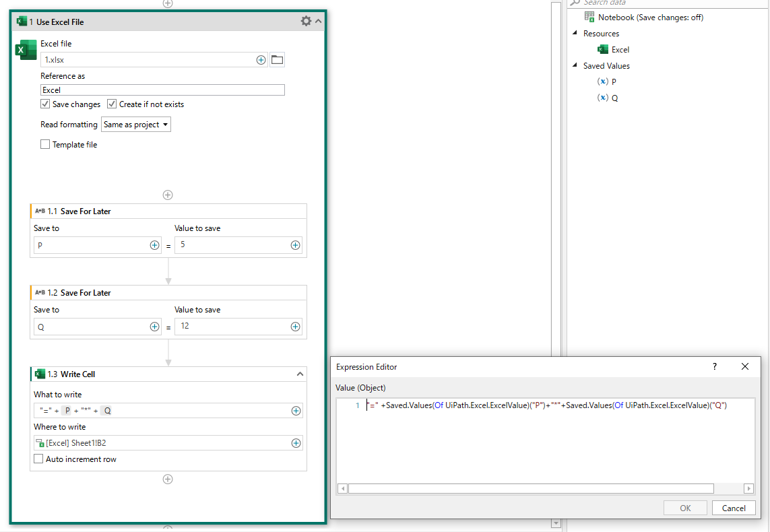Edit the Reference as Excel field
Screen dimensions: 770x532
tap(162, 90)
